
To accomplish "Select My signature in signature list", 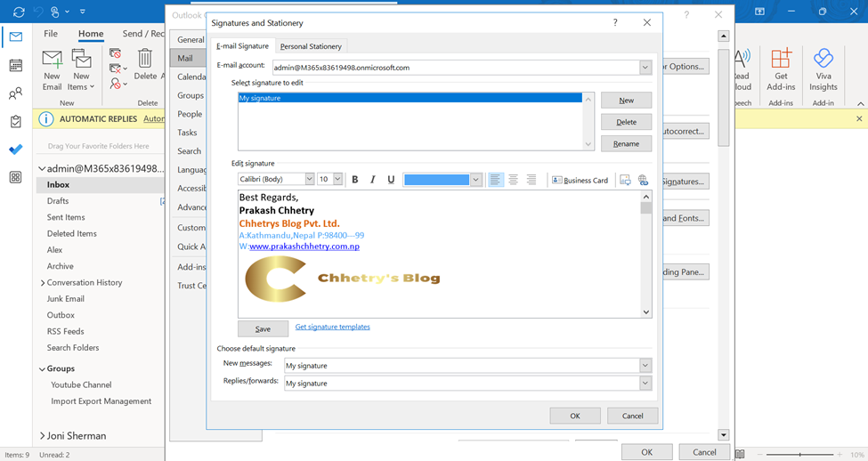I will 410,98.
